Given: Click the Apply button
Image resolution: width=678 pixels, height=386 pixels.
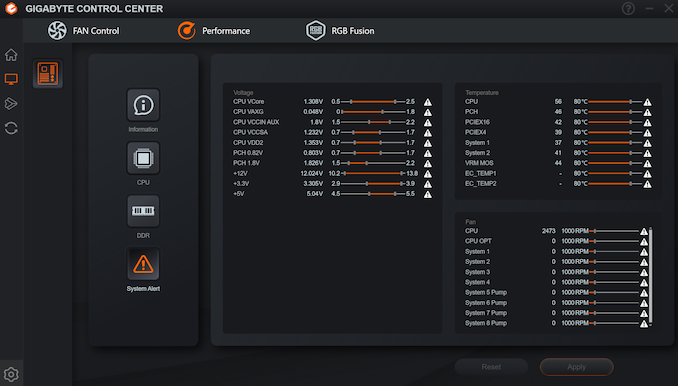Looking at the screenshot, I should click(576, 367).
